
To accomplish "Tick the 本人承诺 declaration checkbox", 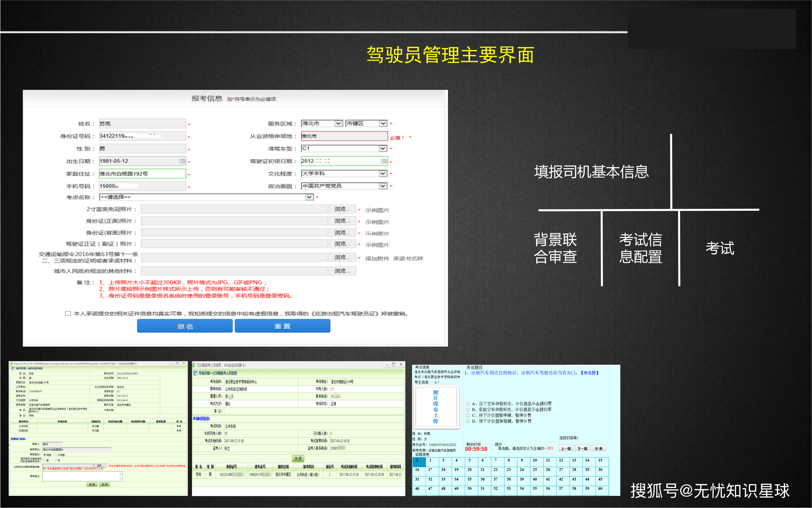I will coord(68,313).
